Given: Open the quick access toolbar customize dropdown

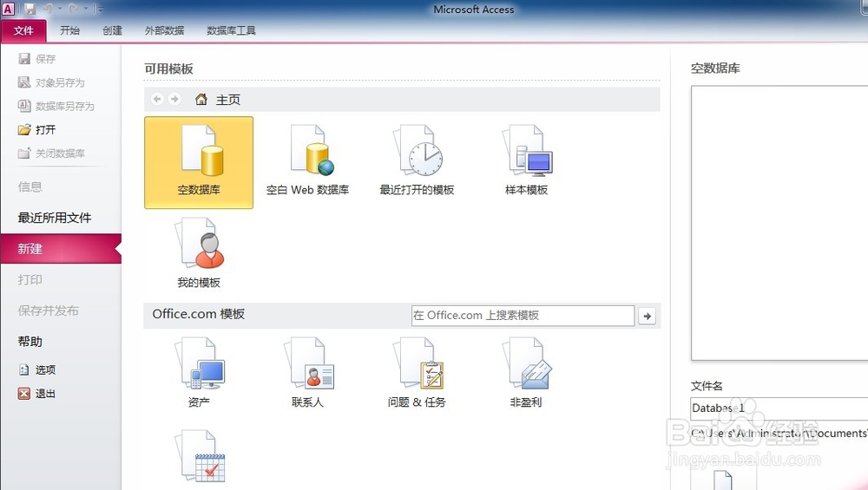Looking at the screenshot, I should [99, 9].
